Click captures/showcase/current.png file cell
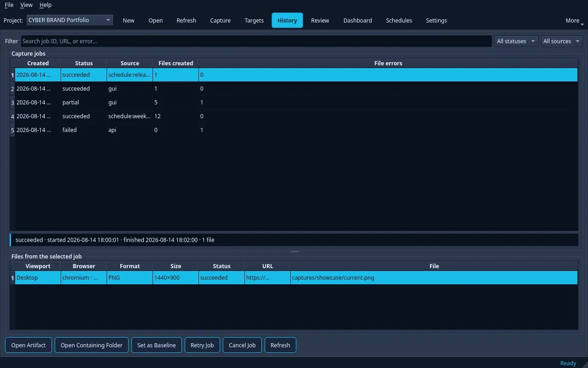 (434, 277)
